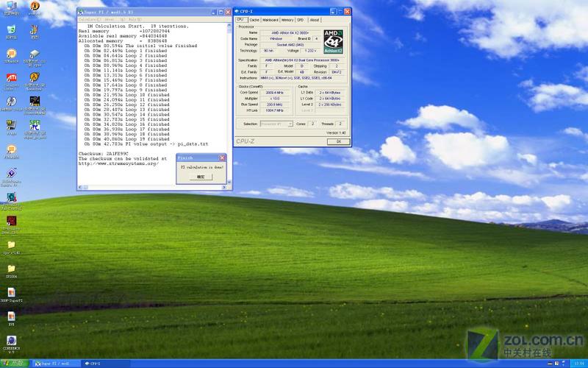Switch to the Super PI taskbar button
The width and height of the screenshot is (588, 368).
[56, 364]
